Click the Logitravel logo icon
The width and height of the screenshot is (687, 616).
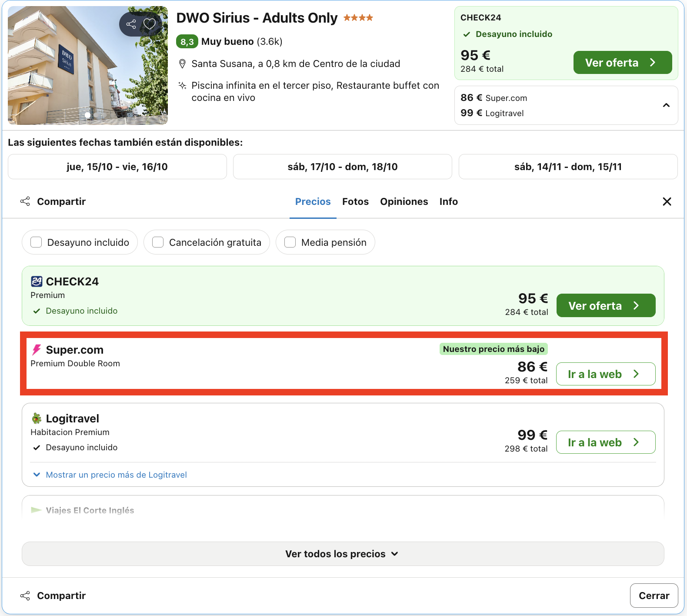pyautogui.click(x=37, y=418)
